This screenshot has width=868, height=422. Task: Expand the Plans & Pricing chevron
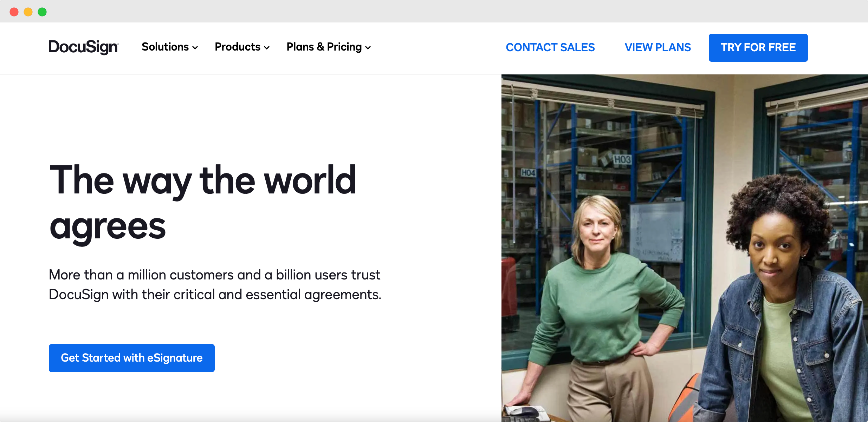368,48
